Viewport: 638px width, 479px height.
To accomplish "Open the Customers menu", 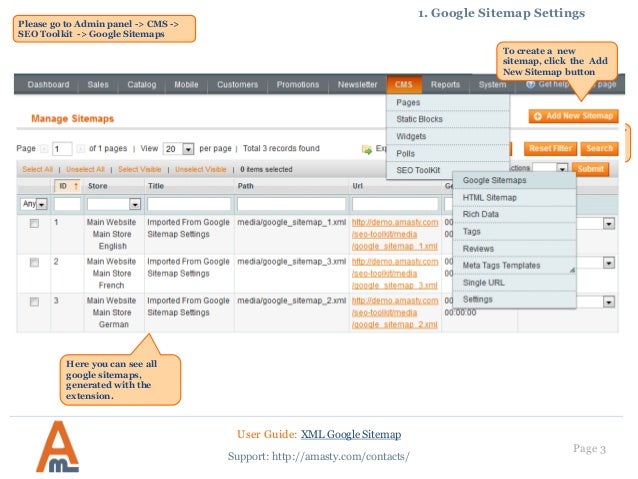I will (x=238, y=85).
